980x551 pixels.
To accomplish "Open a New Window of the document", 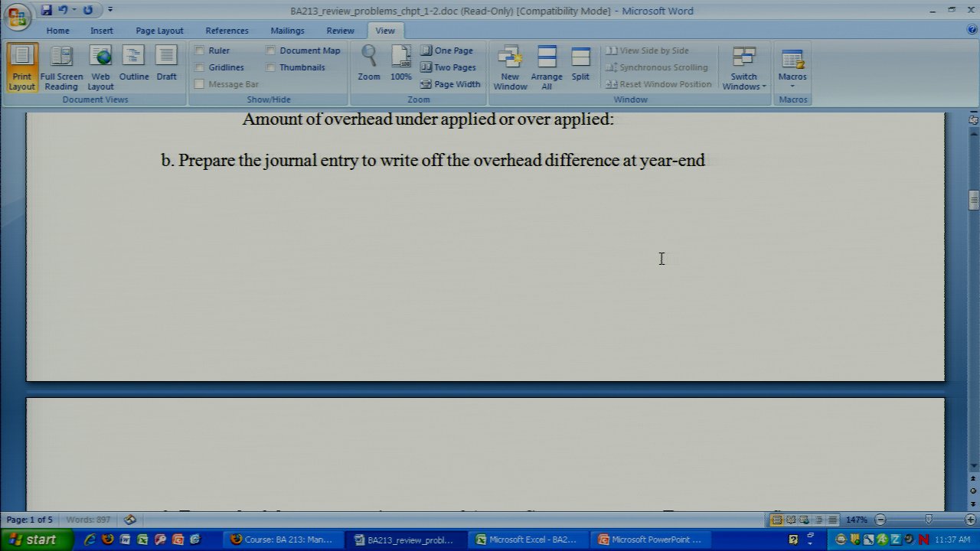I will tap(510, 67).
